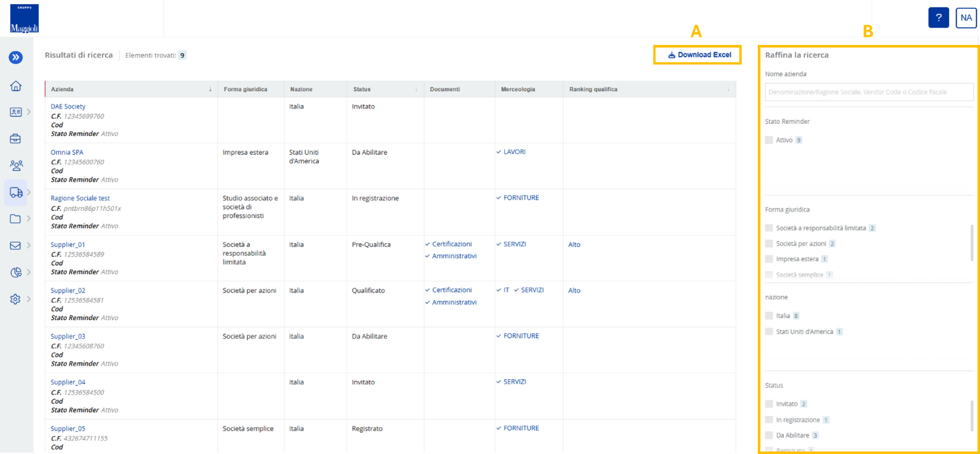
Task: Check the Attivo reminder filter
Action: click(769, 140)
